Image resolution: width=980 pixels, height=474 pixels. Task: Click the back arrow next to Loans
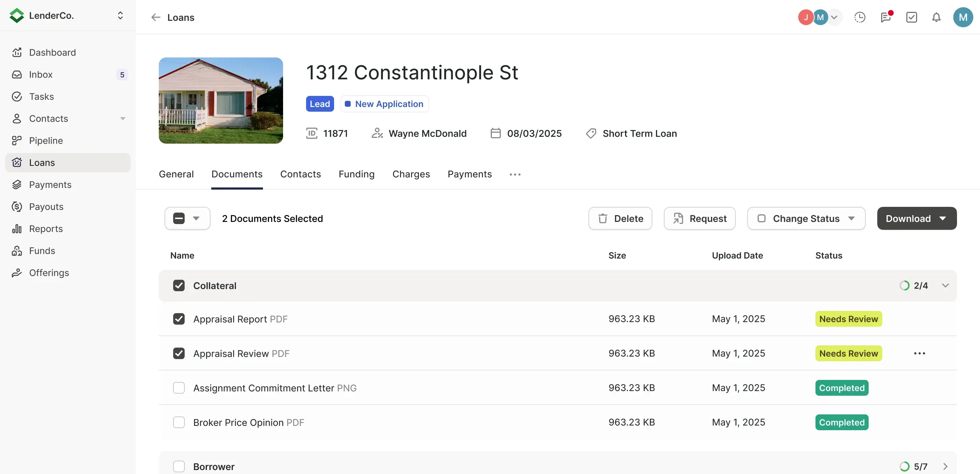coord(156,18)
